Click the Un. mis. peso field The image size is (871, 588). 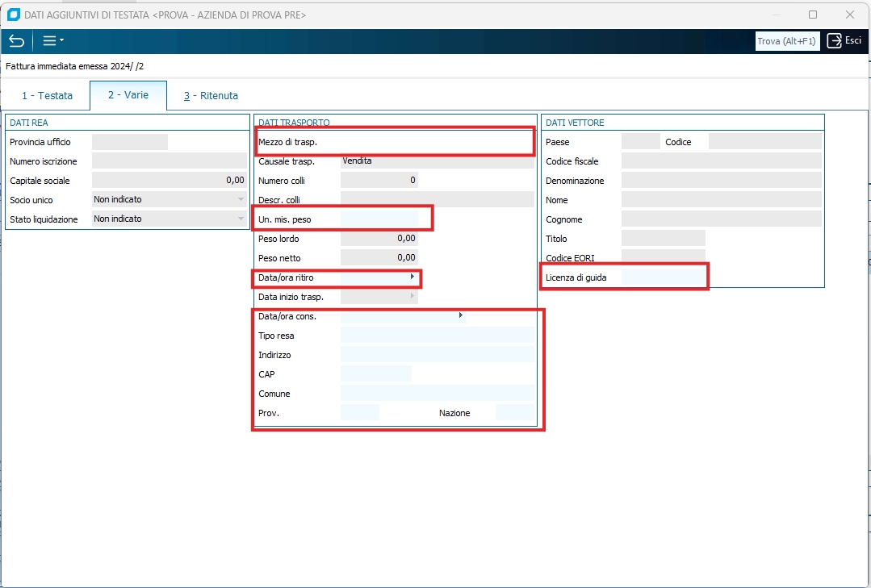click(x=379, y=219)
